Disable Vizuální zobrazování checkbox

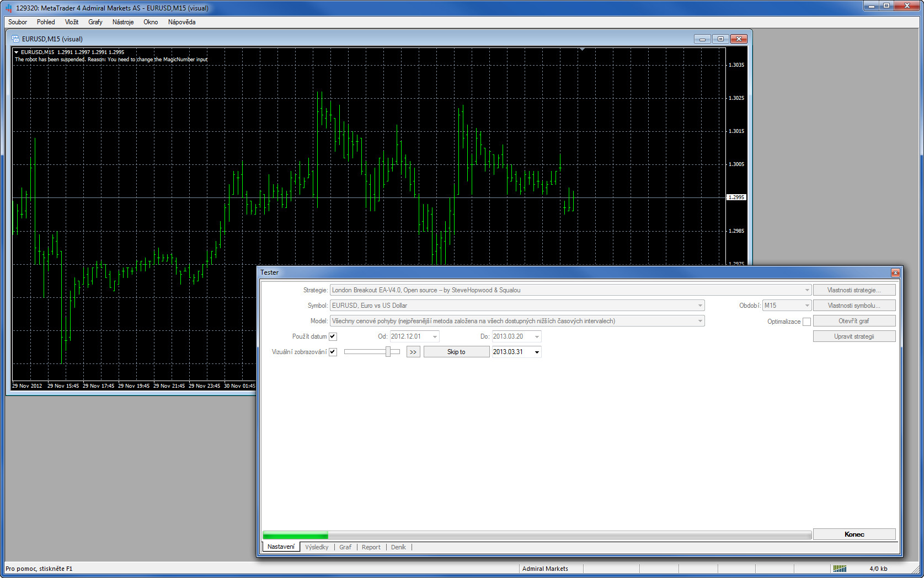click(x=333, y=352)
